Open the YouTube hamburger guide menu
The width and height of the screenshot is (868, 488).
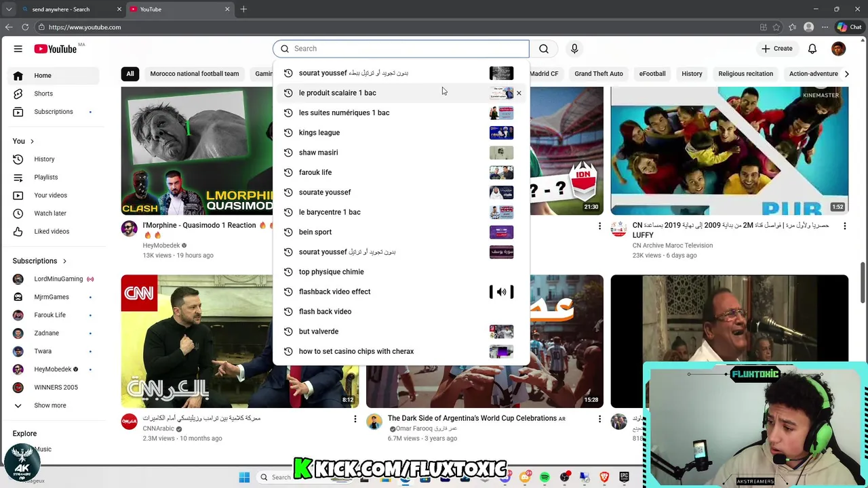(x=18, y=49)
